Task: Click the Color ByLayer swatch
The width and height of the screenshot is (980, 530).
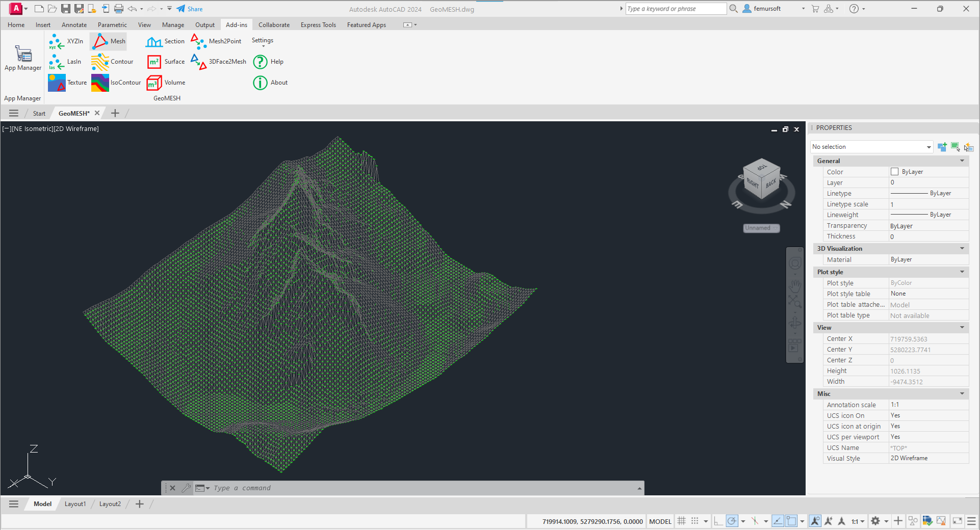Action: (x=894, y=172)
